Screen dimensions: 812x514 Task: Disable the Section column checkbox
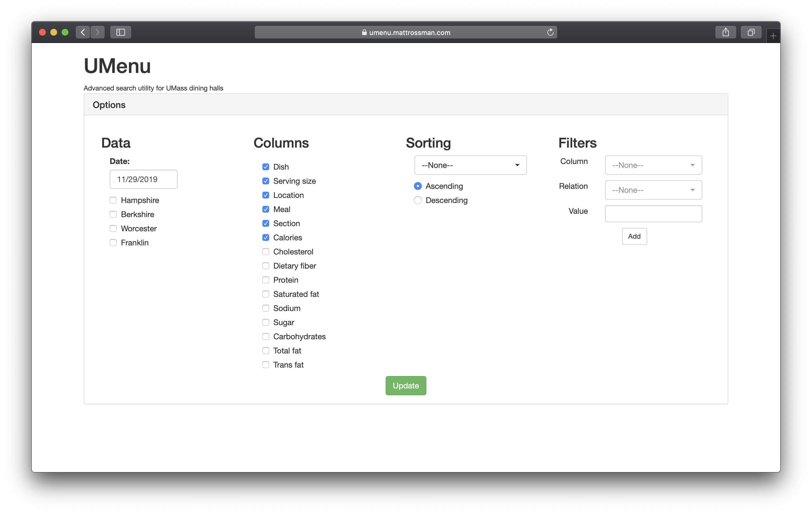[266, 224]
